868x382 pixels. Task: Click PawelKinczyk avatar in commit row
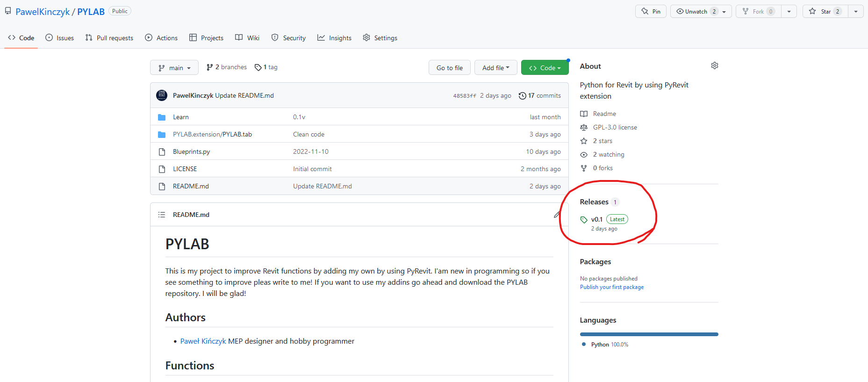[x=162, y=95]
